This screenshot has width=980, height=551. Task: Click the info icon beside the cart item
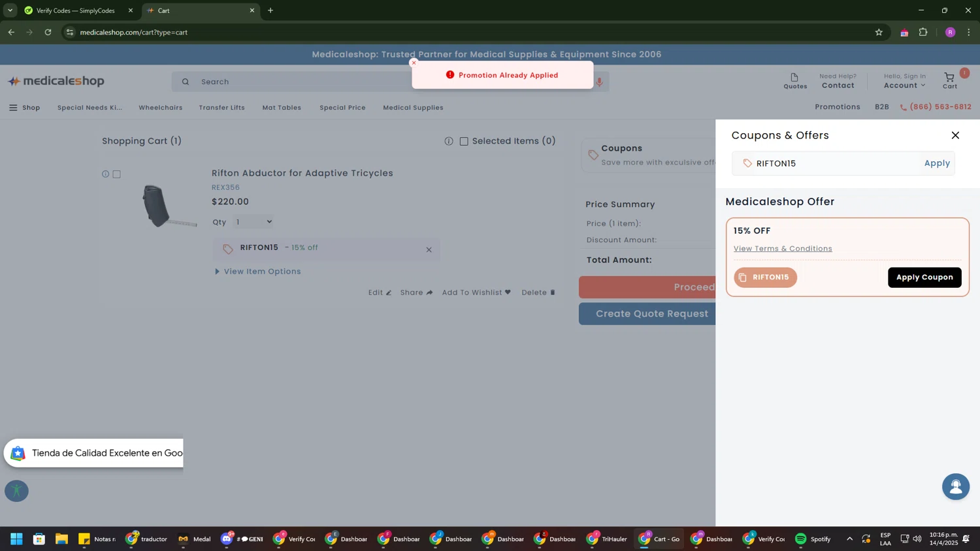tap(105, 174)
